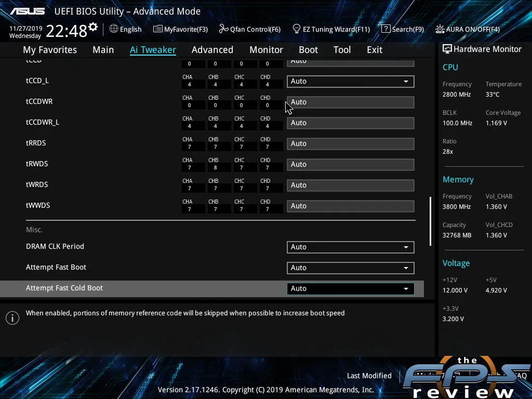Select the Ai Tweaker tab

tap(153, 50)
